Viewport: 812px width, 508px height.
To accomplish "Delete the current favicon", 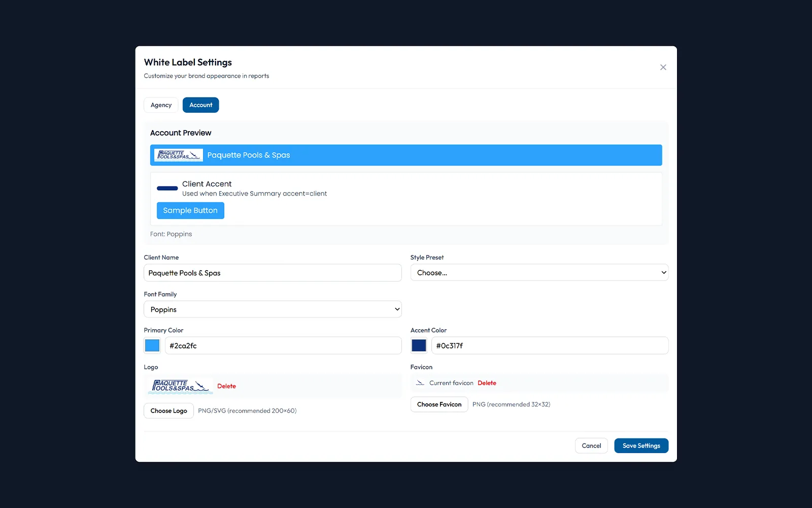I will click(x=487, y=383).
